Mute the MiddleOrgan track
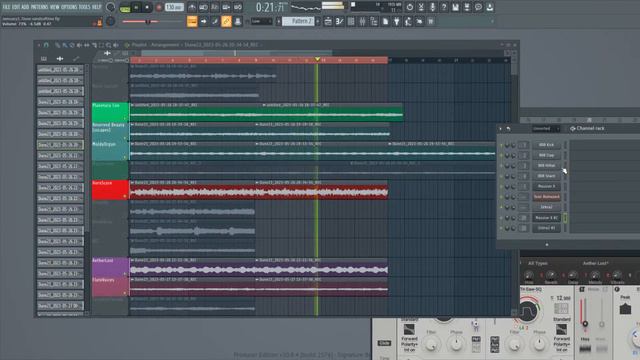The width and height of the screenshot is (640, 360). click(125, 157)
